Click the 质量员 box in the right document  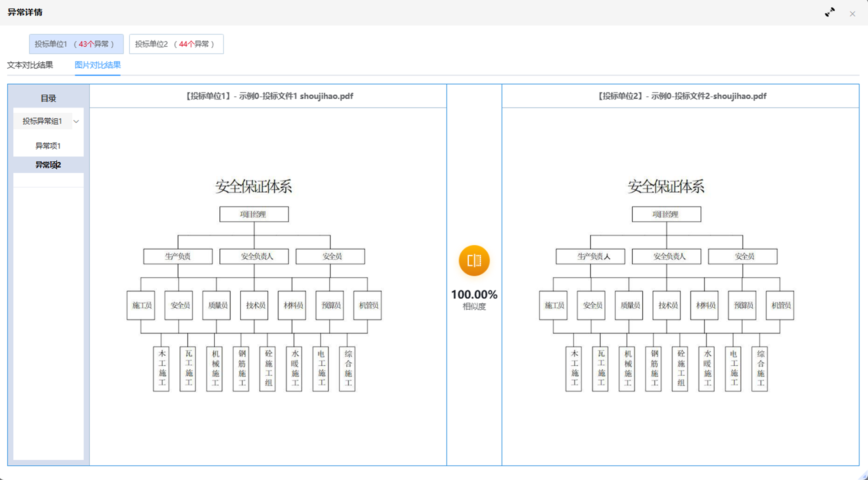[629, 305]
